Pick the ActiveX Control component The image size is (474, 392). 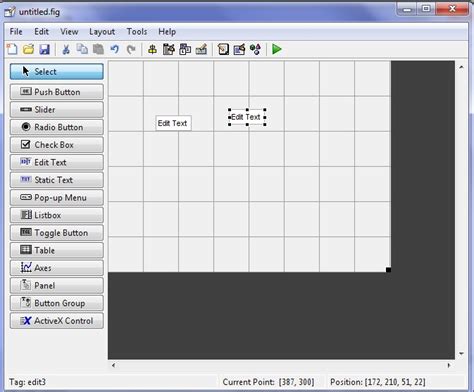(57, 321)
